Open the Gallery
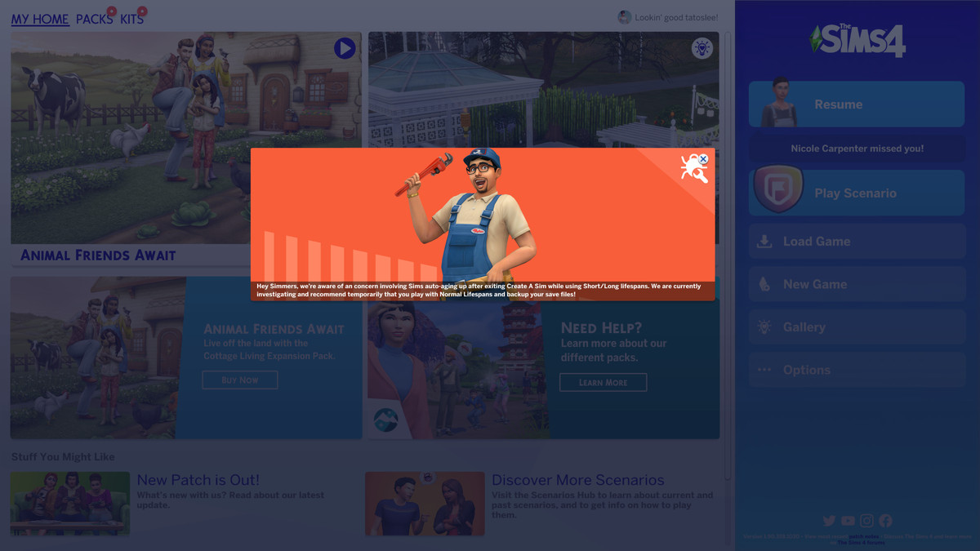Viewport: 980px width, 551px height. pos(857,327)
